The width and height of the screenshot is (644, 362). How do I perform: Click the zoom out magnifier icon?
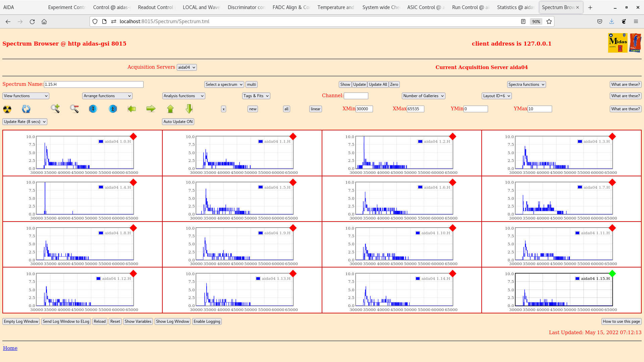click(x=74, y=109)
